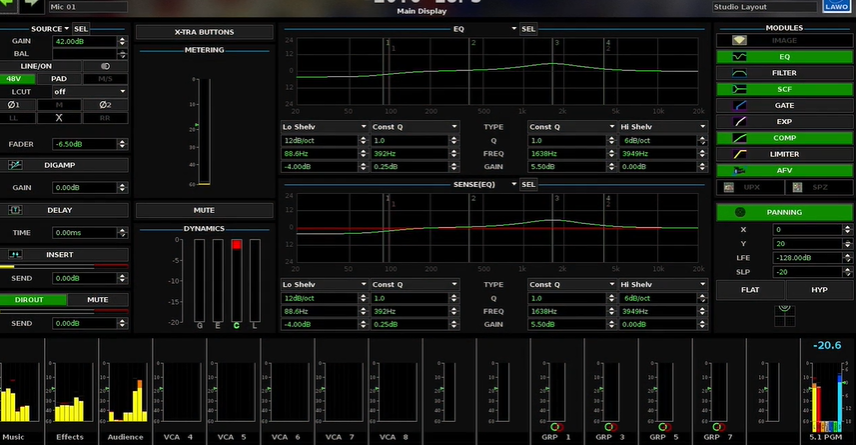Click the FADER value stepper arrows
The image size is (856, 445).
[122, 144]
